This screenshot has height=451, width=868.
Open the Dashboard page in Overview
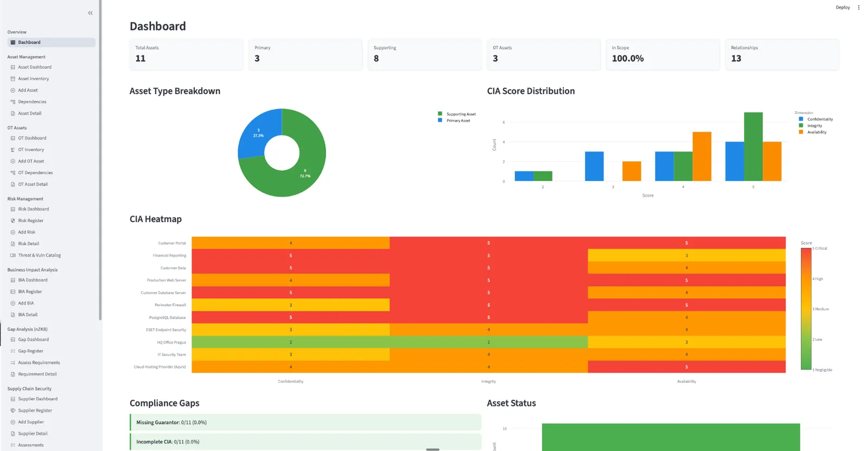52,42
